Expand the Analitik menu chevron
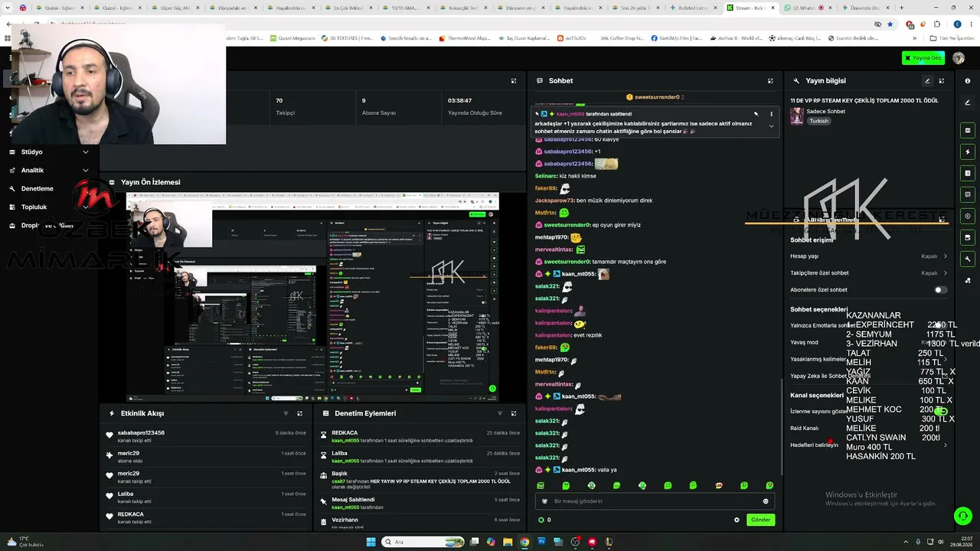The width and height of the screenshot is (980, 551). click(85, 170)
